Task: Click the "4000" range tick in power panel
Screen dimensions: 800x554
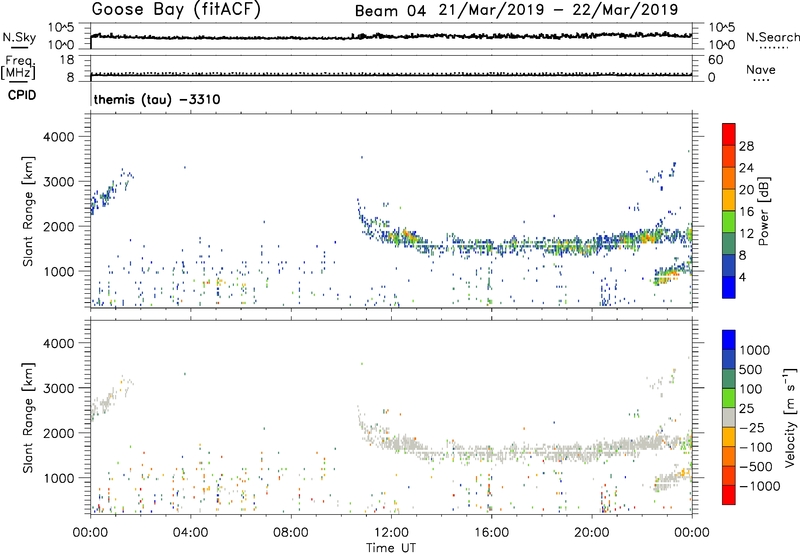Action: click(x=59, y=137)
